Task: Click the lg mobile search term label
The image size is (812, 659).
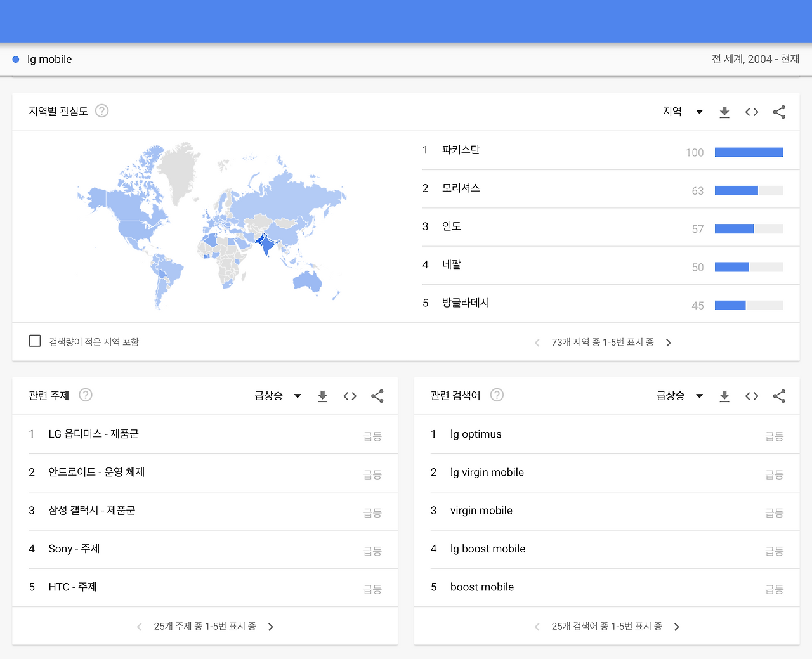Action: (x=49, y=59)
